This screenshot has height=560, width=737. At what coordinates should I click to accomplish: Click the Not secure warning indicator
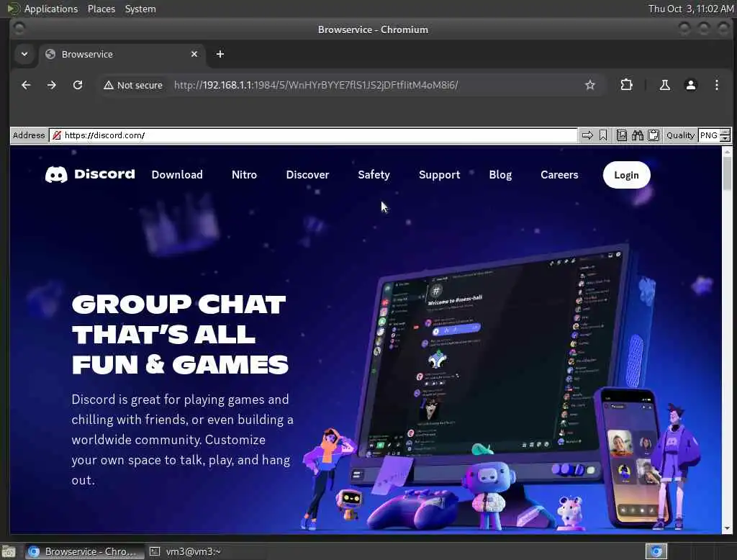(x=133, y=85)
